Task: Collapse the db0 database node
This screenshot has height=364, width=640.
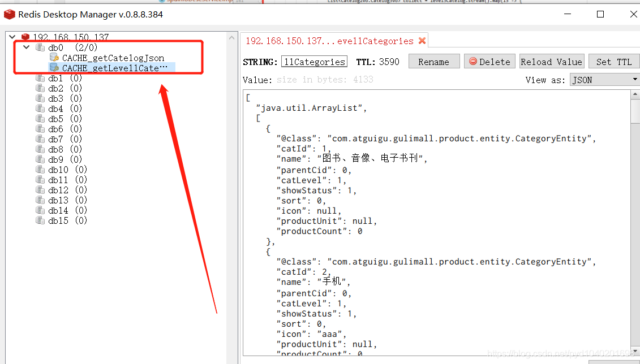Action: pos(27,47)
